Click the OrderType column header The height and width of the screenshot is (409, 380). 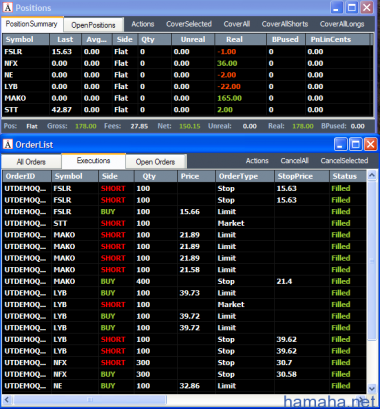pyautogui.click(x=245, y=176)
